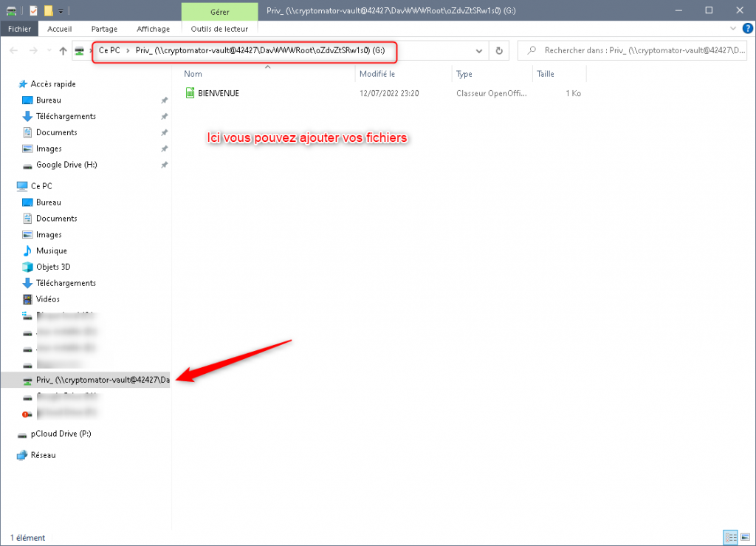Open the Fichier menu
Screen dimensions: 756x546
[x=19, y=29]
